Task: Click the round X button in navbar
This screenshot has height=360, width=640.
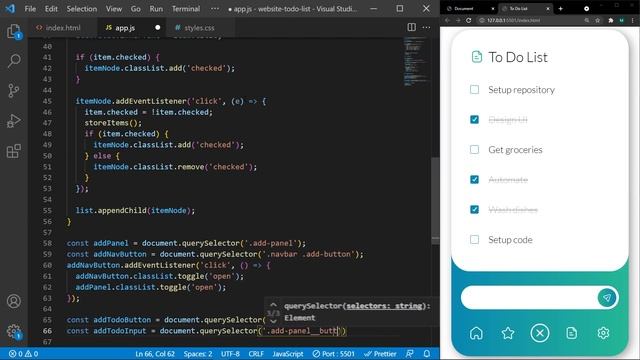Action: 540,333
